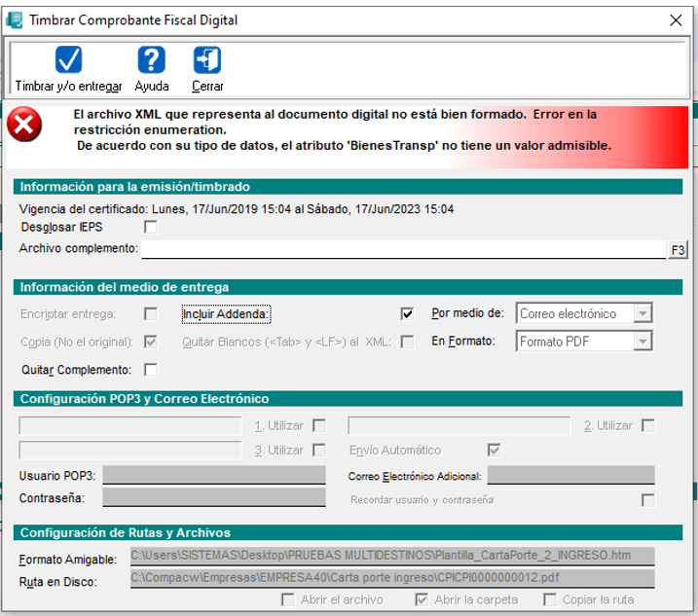
Task: Click the Timbrar y/o entregar checkmark icon
Action: tap(68, 59)
